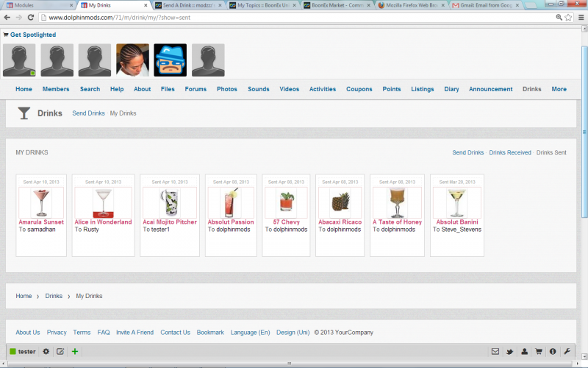The height and width of the screenshot is (368, 588).
Task: Click the Bookmark footer link
Action: coord(210,333)
